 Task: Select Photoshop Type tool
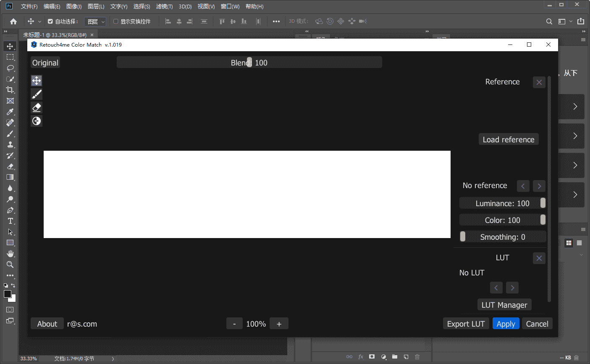[x=10, y=221]
